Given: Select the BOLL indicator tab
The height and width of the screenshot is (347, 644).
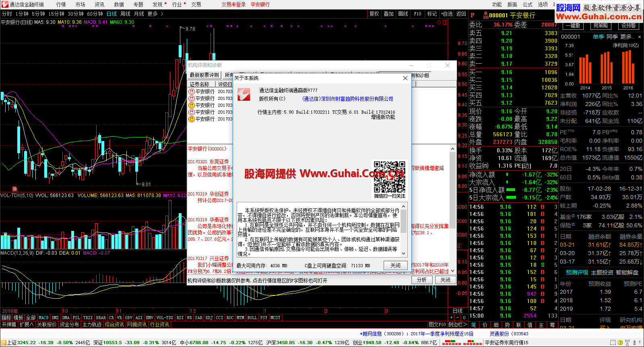Looking at the screenshot, I should coord(252,318).
